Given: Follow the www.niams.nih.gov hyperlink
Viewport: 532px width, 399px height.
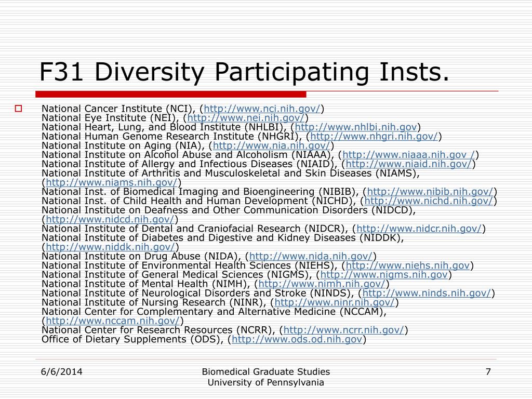Looking at the screenshot, I should (x=112, y=182).
